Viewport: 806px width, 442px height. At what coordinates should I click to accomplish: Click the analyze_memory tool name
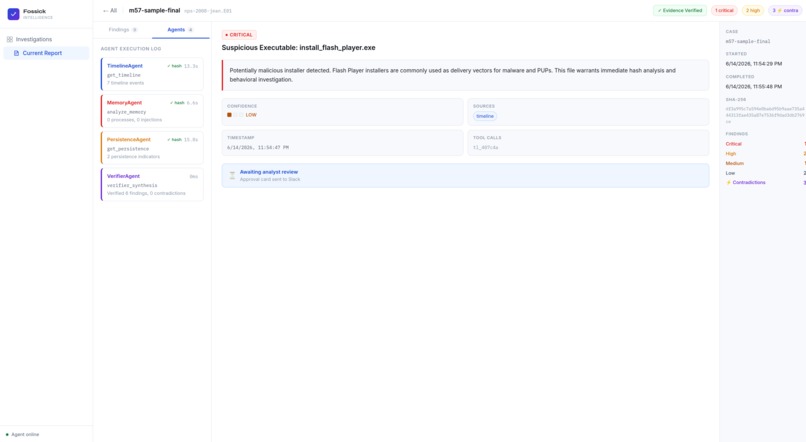click(126, 112)
